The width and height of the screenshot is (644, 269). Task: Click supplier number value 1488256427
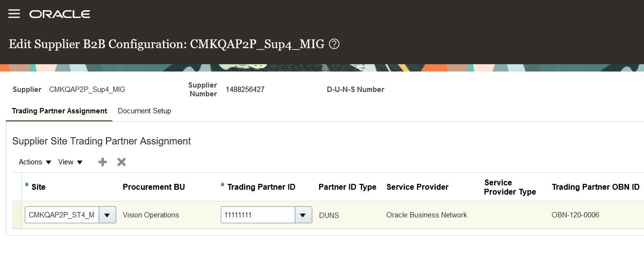(245, 90)
